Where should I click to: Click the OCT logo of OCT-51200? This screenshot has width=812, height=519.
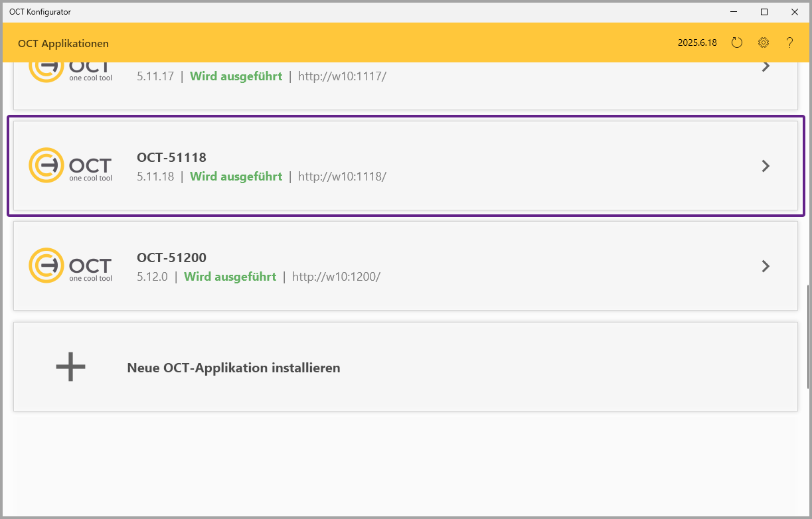point(70,265)
